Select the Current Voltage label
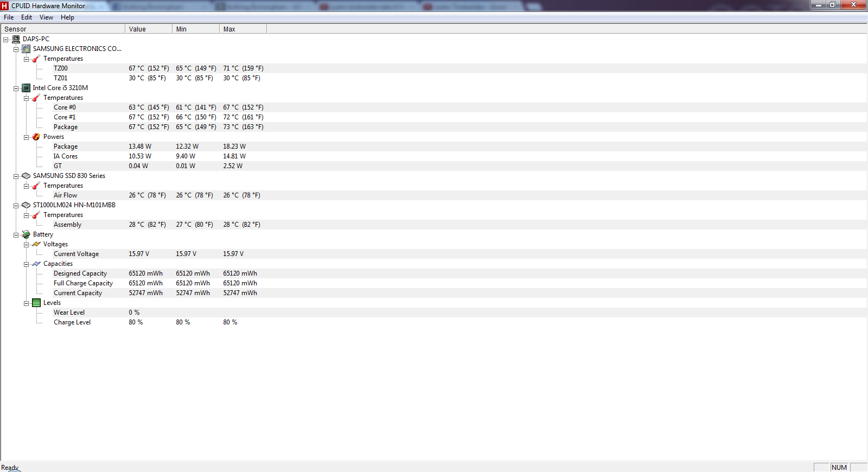The height and width of the screenshot is (472, 868). (76, 254)
